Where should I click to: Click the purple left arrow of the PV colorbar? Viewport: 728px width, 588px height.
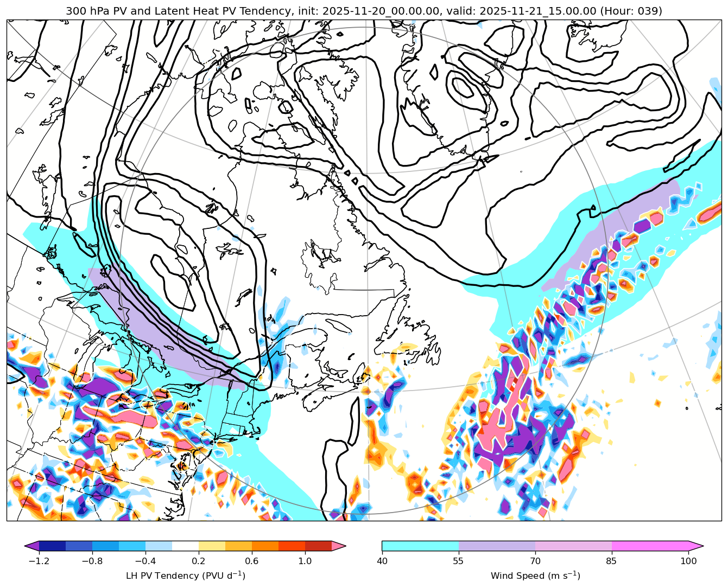(x=33, y=546)
